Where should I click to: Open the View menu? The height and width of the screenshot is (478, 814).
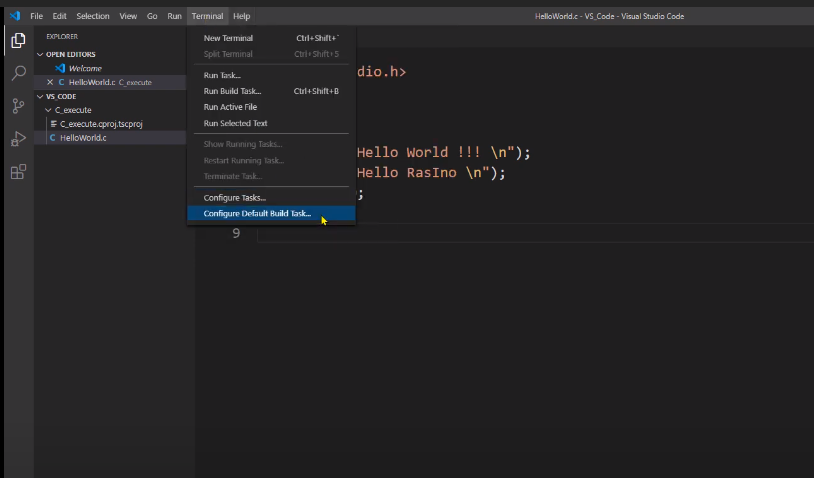click(128, 16)
